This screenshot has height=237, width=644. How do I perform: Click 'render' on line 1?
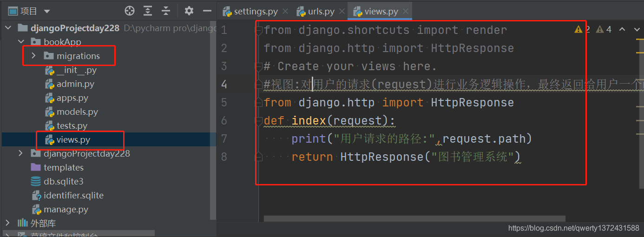(486, 30)
